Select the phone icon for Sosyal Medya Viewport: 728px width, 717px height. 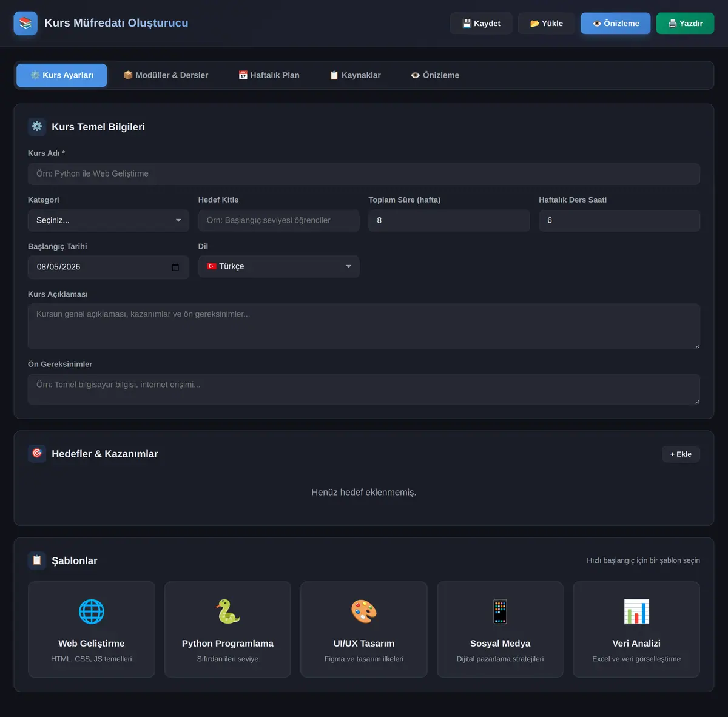pyautogui.click(x=500, y=611)
